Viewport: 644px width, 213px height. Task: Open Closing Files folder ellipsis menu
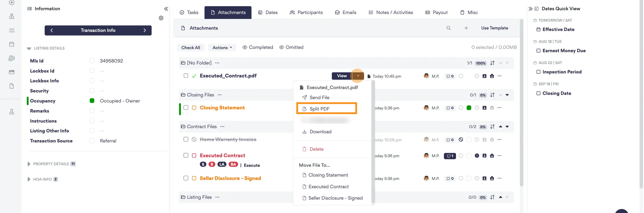click(220, 95)
